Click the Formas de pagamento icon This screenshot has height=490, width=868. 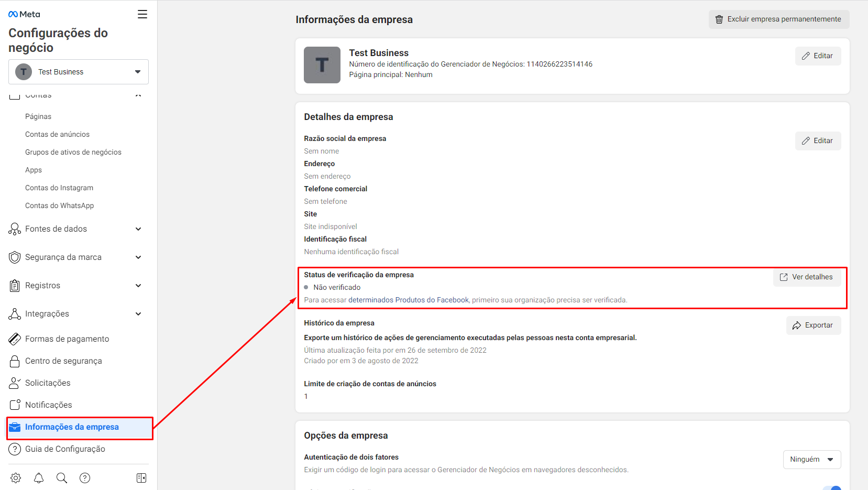[15, 339]
